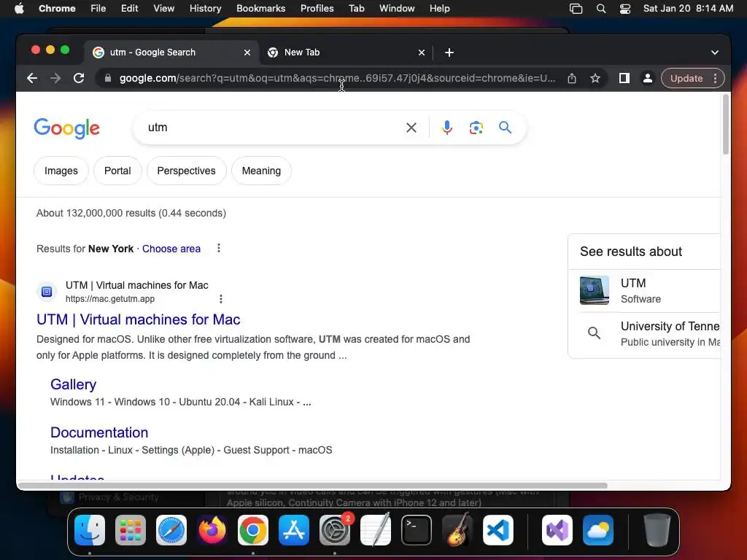Share this page via share icon
The image size is (747, 560).
click(x=572, y=78)
